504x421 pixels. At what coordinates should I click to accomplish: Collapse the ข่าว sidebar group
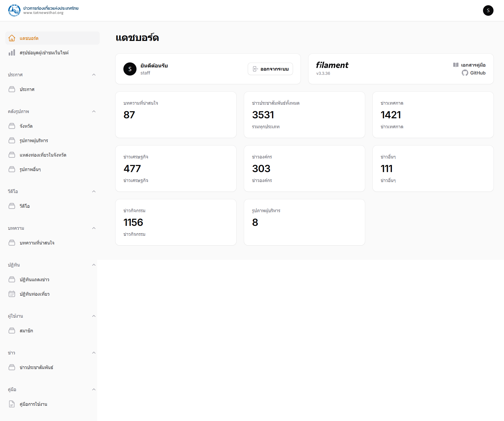click(94, 353)
